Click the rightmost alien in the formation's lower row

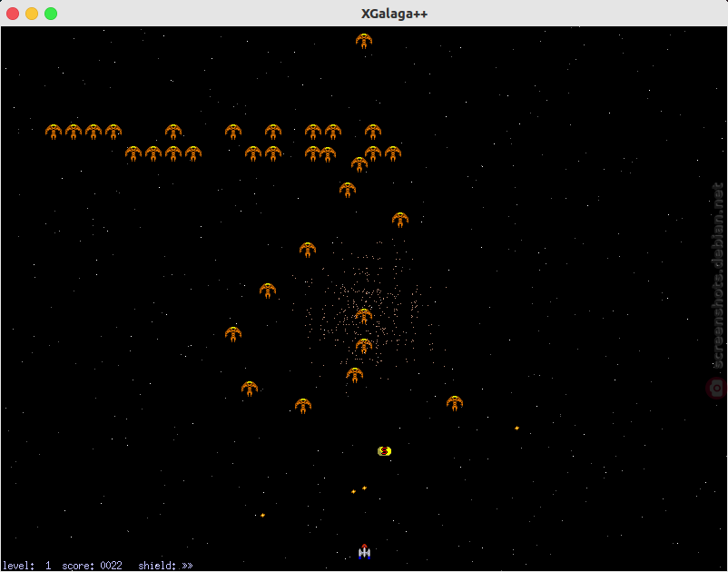393,153
